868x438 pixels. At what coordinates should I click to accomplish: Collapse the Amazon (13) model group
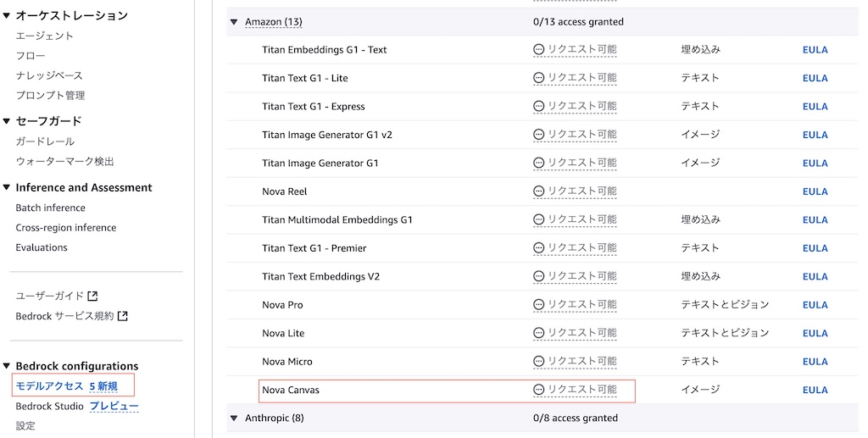click(x=234, y=22)
